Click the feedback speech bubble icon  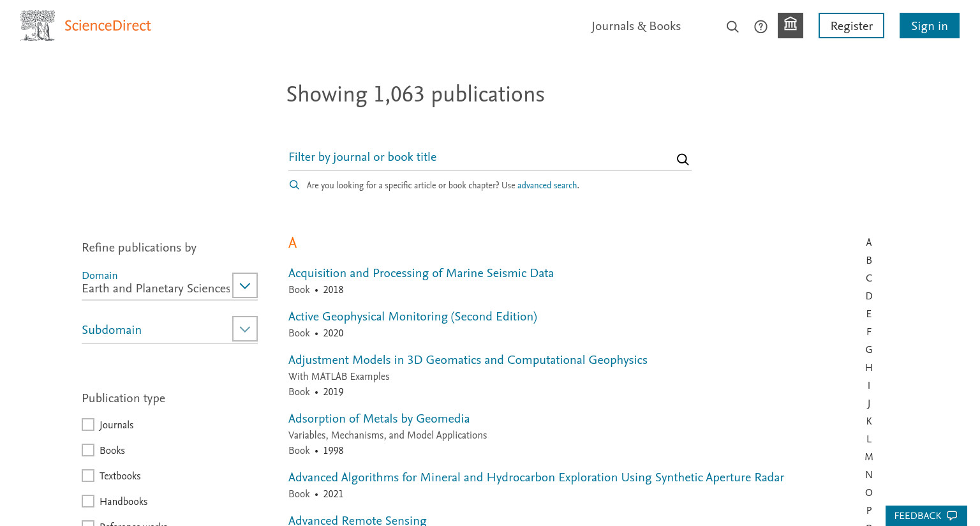(x=952, y=516)
